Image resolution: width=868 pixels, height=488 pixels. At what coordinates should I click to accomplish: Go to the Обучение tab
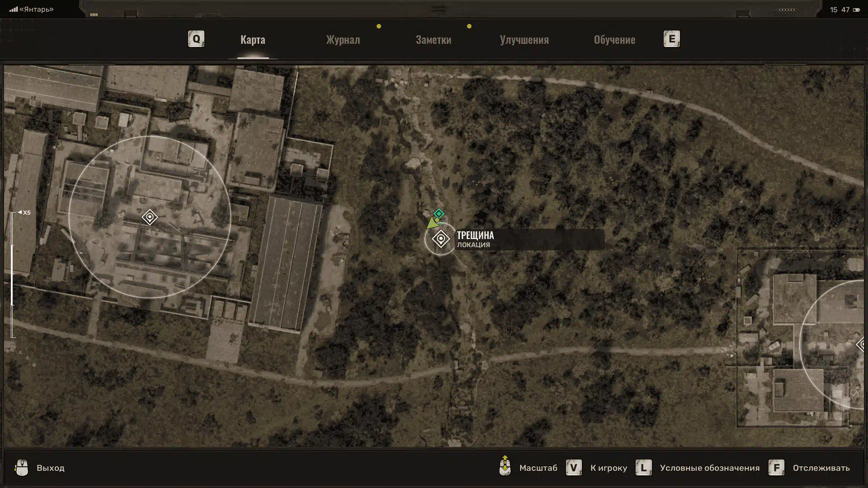[614, 40]
